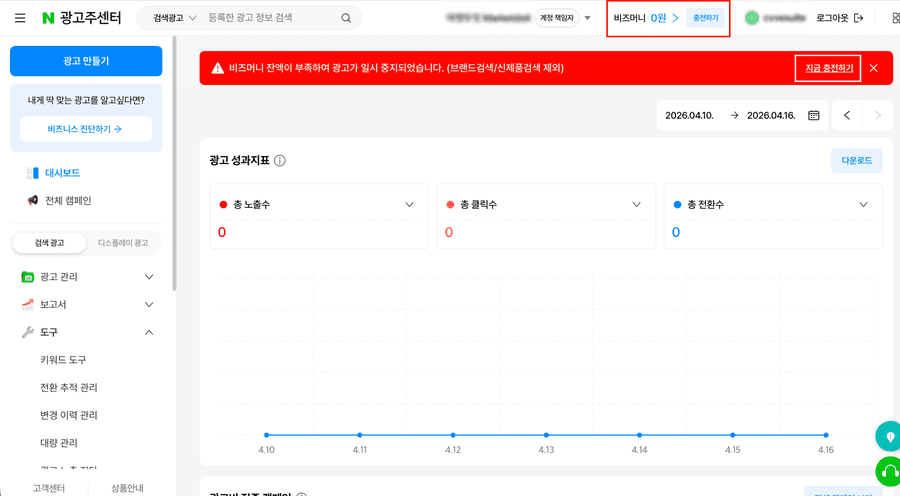
Task: Open the hamburger menu icon
Action: [x=20, y=18]
